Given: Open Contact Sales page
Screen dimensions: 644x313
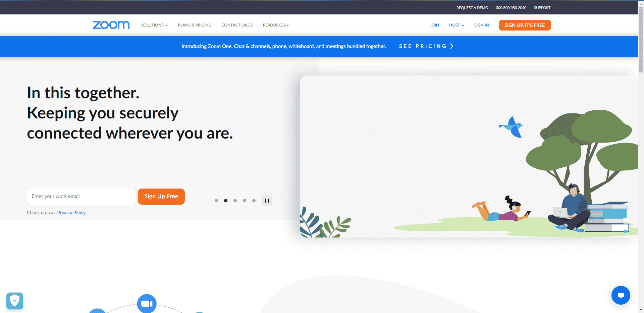Looking at the screenshot, I should tap(237, 25).
